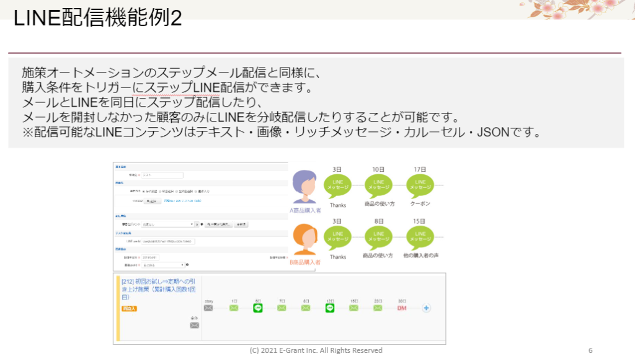This screenshot has width=635, height=364.
Task: Expand the bottom dropdown under delivery date
Action: (163, 265)
